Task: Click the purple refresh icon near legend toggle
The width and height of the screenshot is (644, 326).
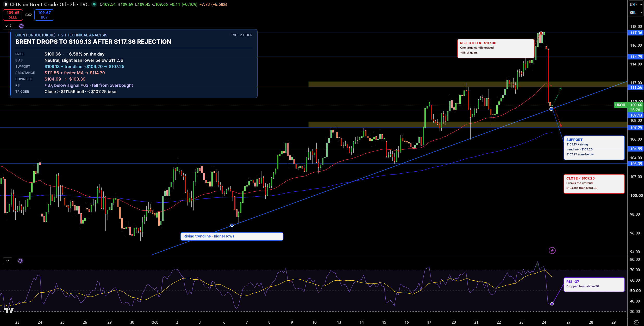Action: (21, 26)
